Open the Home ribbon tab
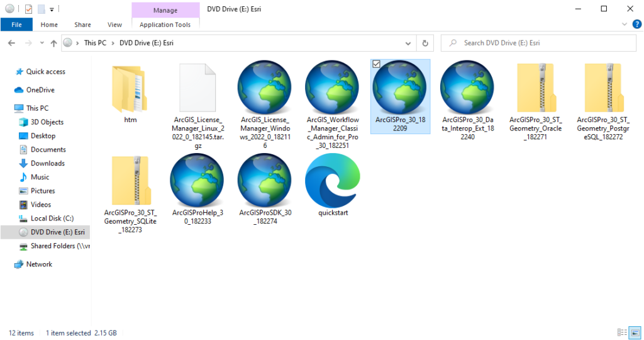Image resolution: width=644 pixels, height=340 pixels. point(49,25)
